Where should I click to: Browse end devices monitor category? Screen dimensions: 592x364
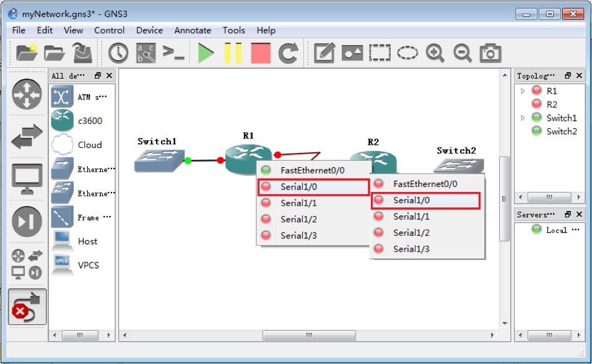point(27,179)
